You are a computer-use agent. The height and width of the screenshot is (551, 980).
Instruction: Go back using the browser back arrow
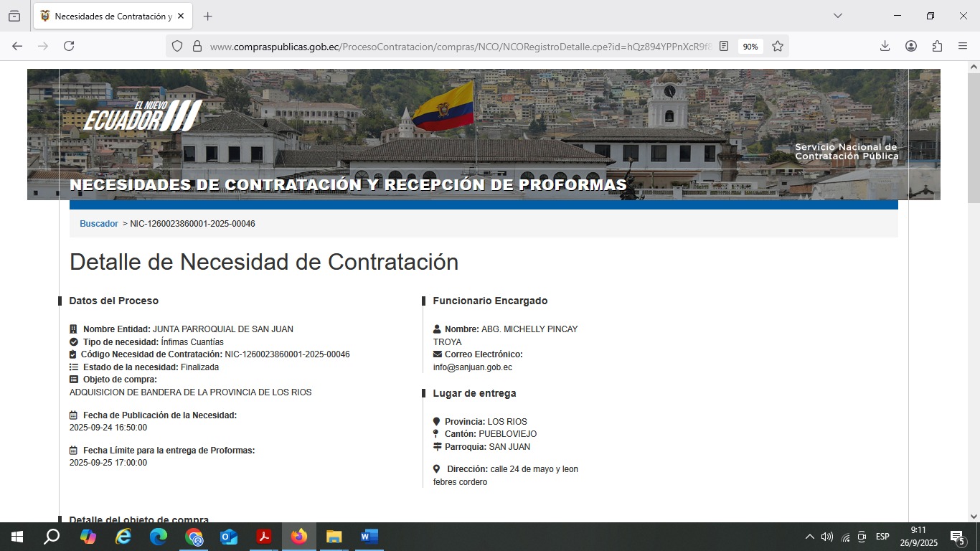[x=17, y=46]
